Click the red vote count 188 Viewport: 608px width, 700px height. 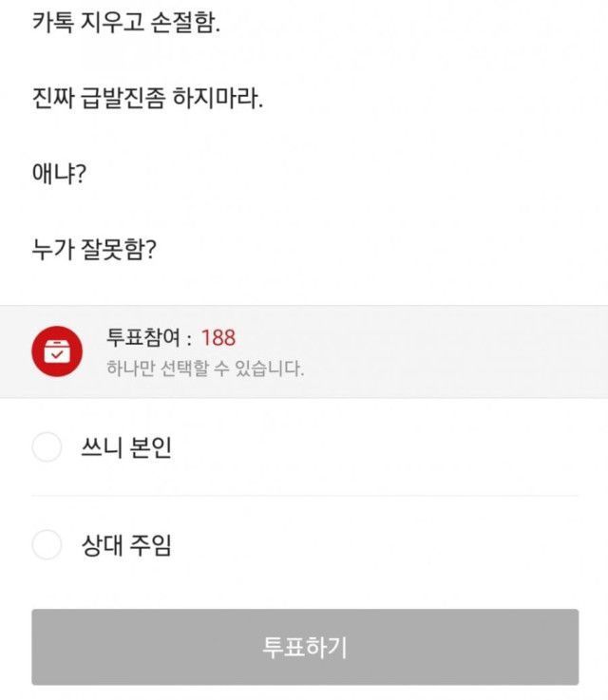click(x=218, y=337)
